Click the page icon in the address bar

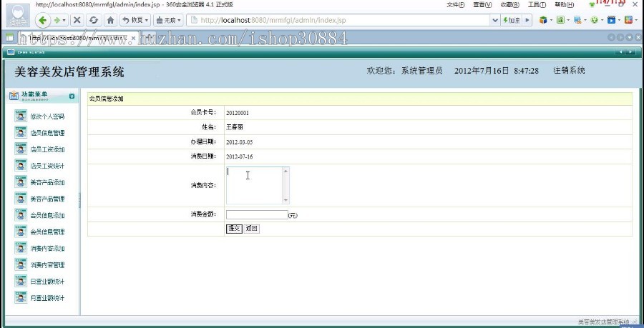click(194, 20)
